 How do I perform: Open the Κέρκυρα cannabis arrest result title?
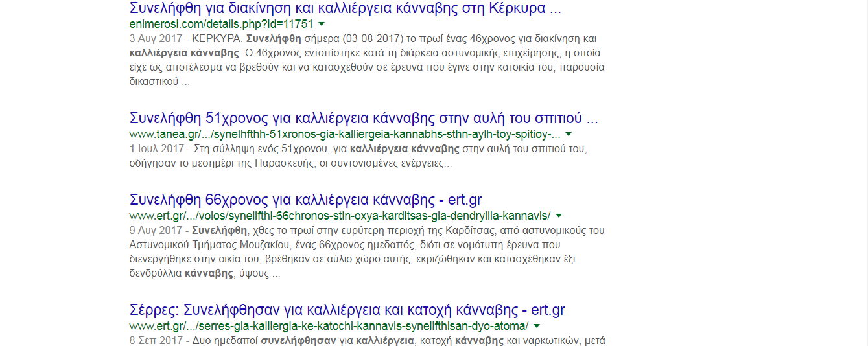(345, 9)
